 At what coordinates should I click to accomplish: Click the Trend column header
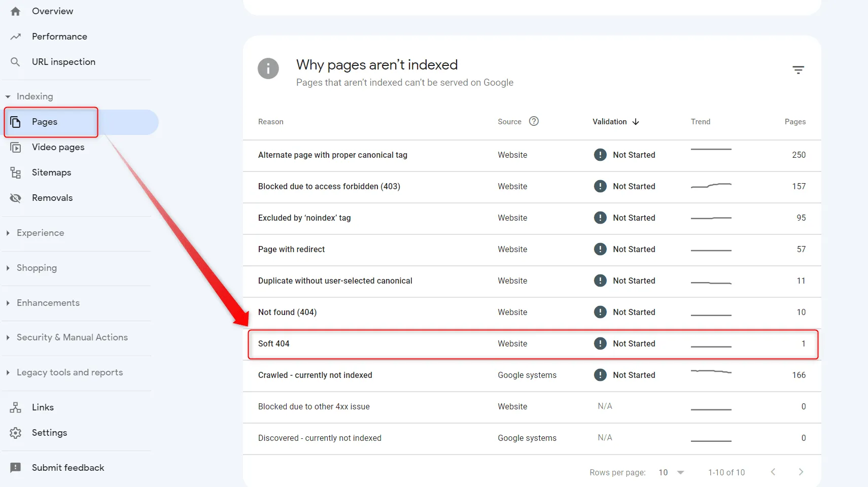[701, 122]
